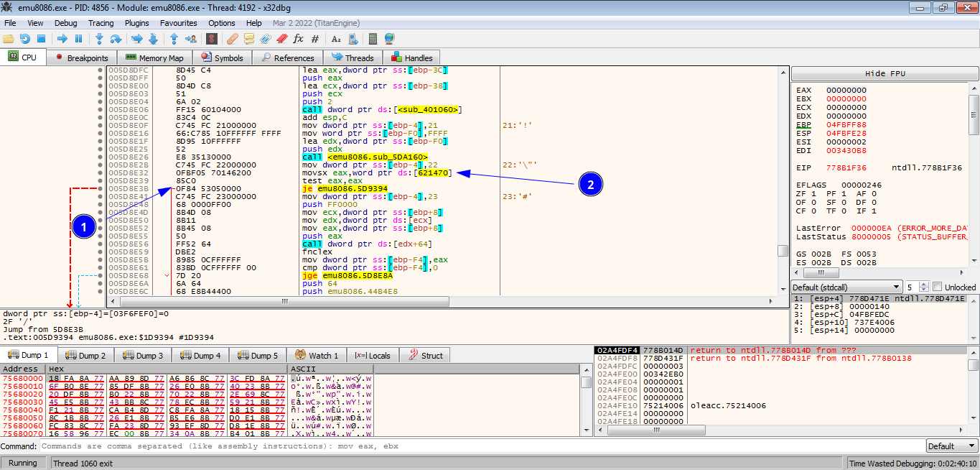Screen dimensions: 980x470
Task: Pause execution with the pause icon
Action: (78, 39)
